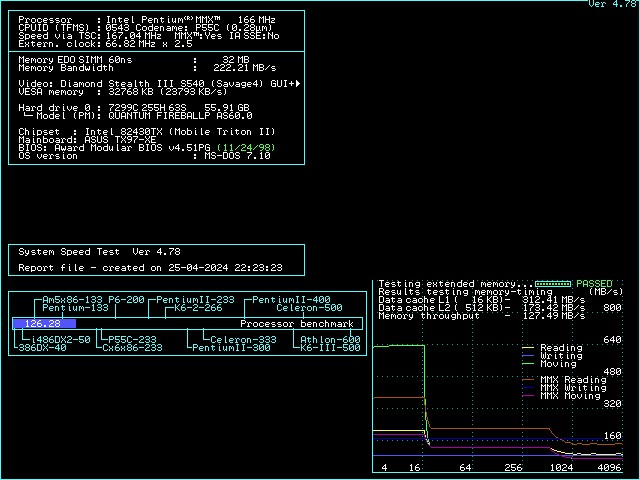Click the yellow Reading legend line
The height and width of the screenshot is (480, 640).
click(531, 348)
